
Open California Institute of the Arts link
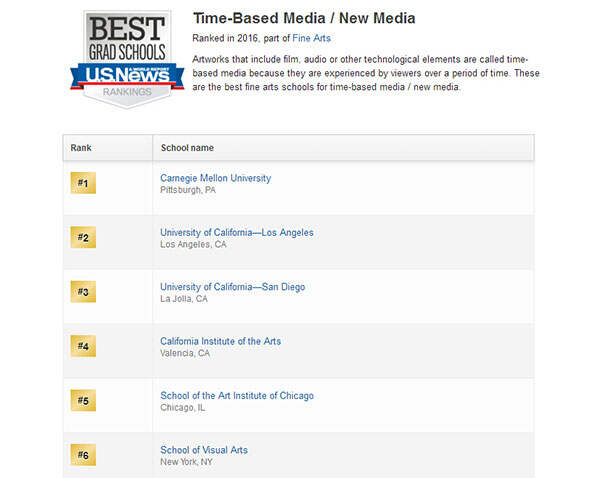(220, 341)
